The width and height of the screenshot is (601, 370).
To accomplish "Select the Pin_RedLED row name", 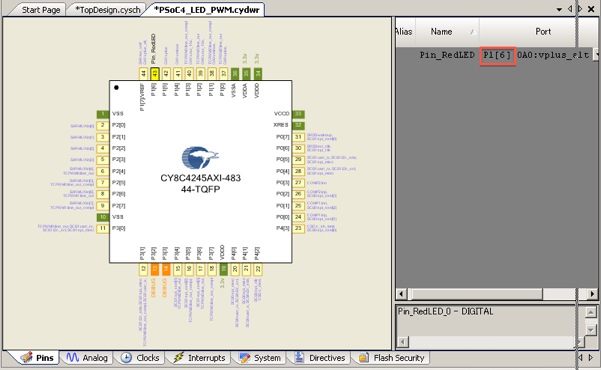I will (447, 55).
